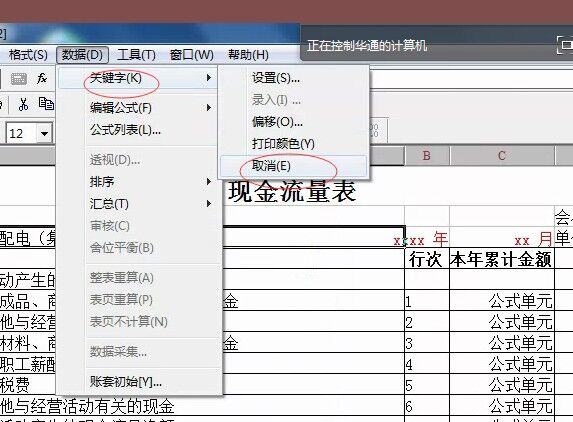Click the keyboard-style toolbar icon left of fx
Image resolution: width=573 pixels, height=422 pixels.
tap(18, 79)
